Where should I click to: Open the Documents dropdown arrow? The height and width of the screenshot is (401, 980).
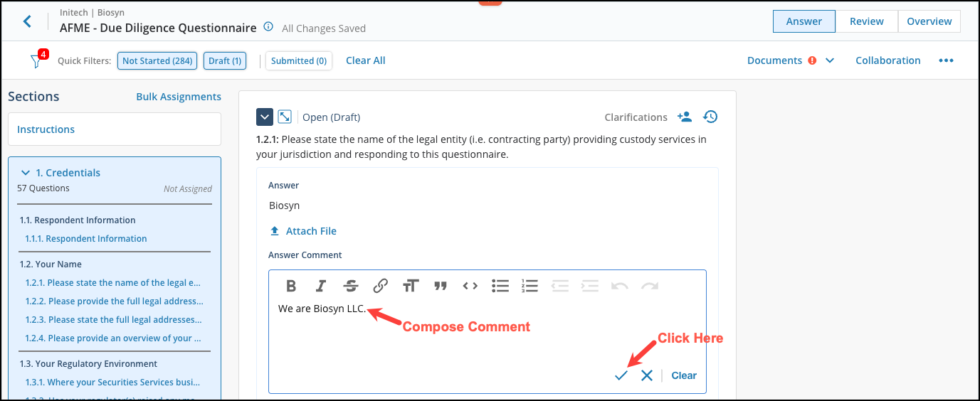coord(830,60)
